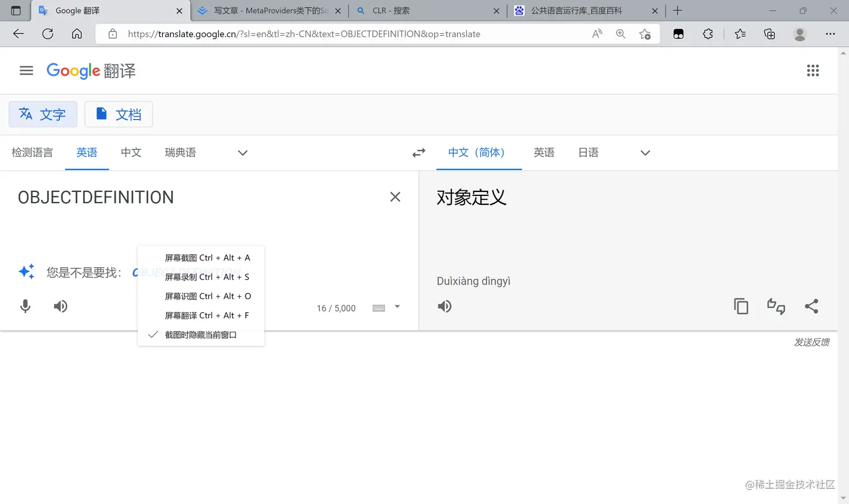Image resolution: width=849 pixels, height=504 pixels.
Task: Click the address bar URL
Action: pyautogui.click(x=304, y=34)
